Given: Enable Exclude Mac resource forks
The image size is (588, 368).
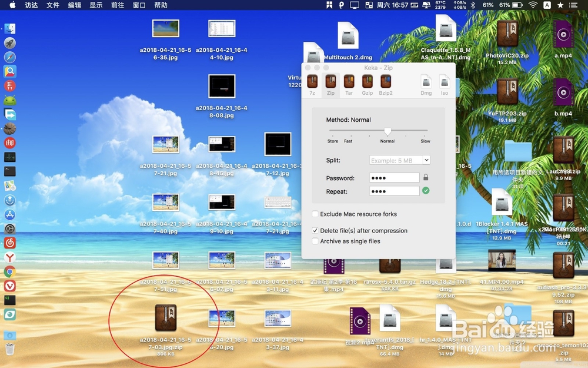Looking at the screenshot, I should (315, 214).
